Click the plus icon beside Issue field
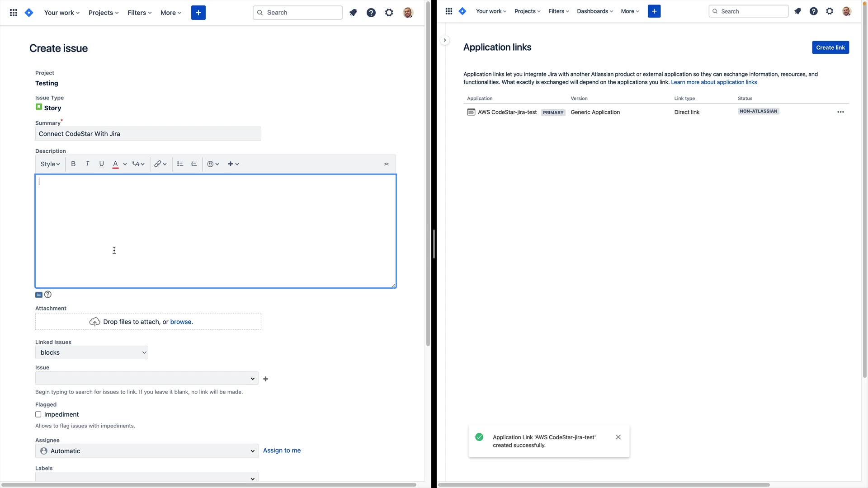868x488 pixels. pos(265,379)
